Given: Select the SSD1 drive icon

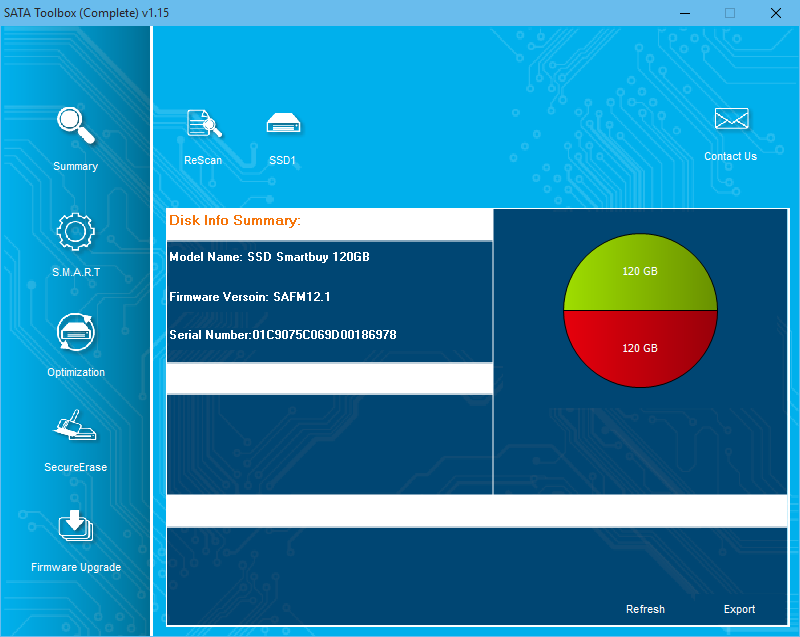Looking at the screenshot, I should [x=283, y=123].
